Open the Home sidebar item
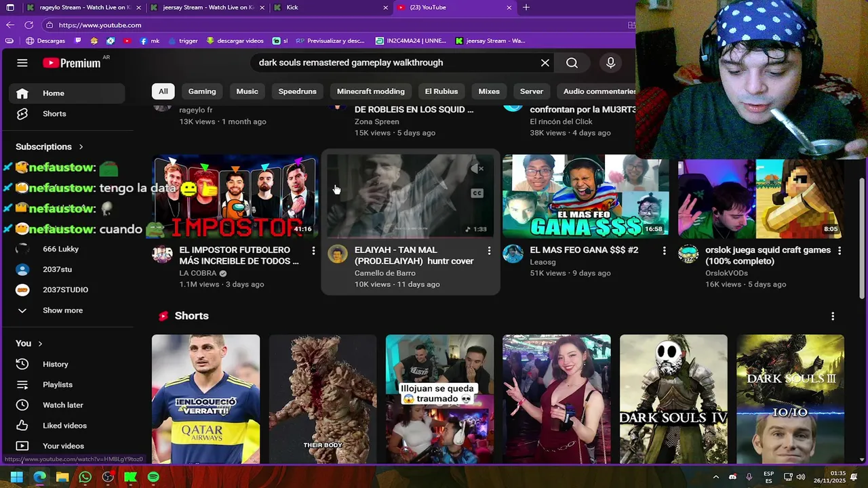Image resolution: width=868 pixels, height=488 pixels. [66, 93]
